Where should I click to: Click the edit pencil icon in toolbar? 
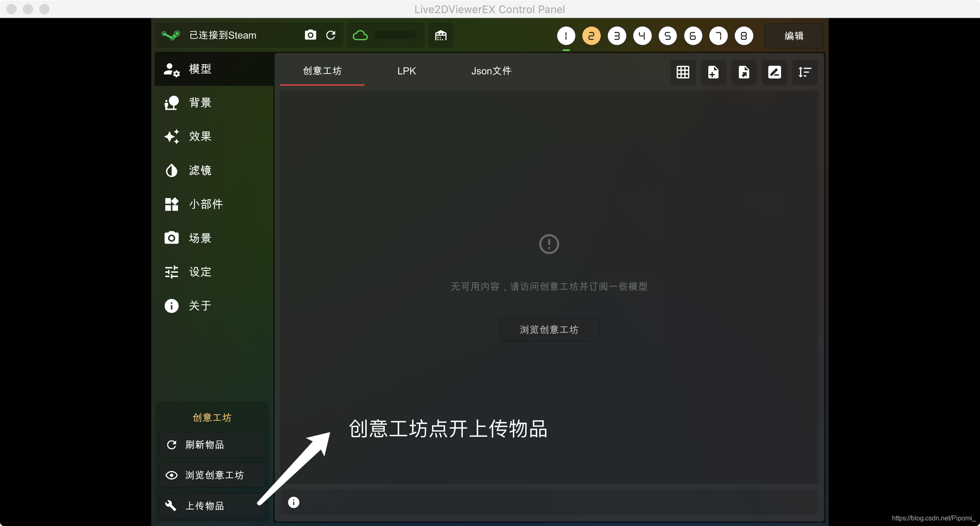point(774,72)
